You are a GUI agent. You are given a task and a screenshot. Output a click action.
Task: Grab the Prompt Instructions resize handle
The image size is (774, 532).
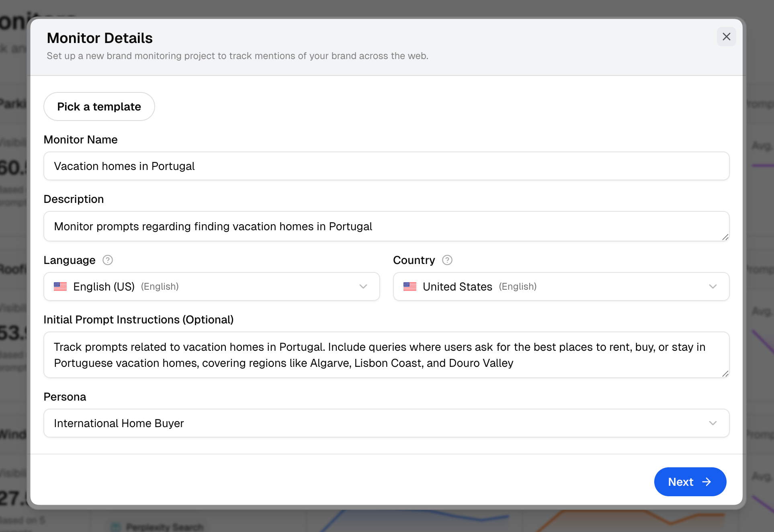pos(725,374)
